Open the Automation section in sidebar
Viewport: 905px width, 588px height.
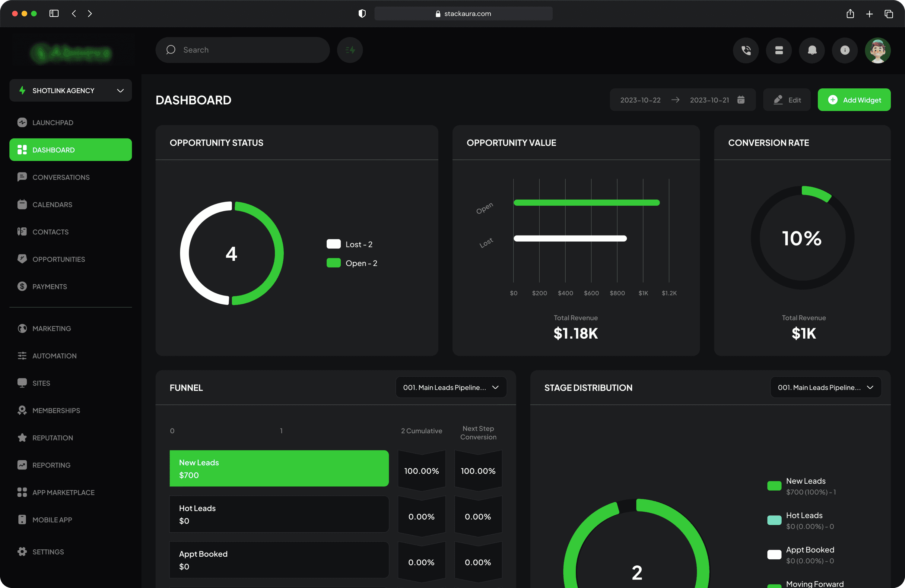54,356
